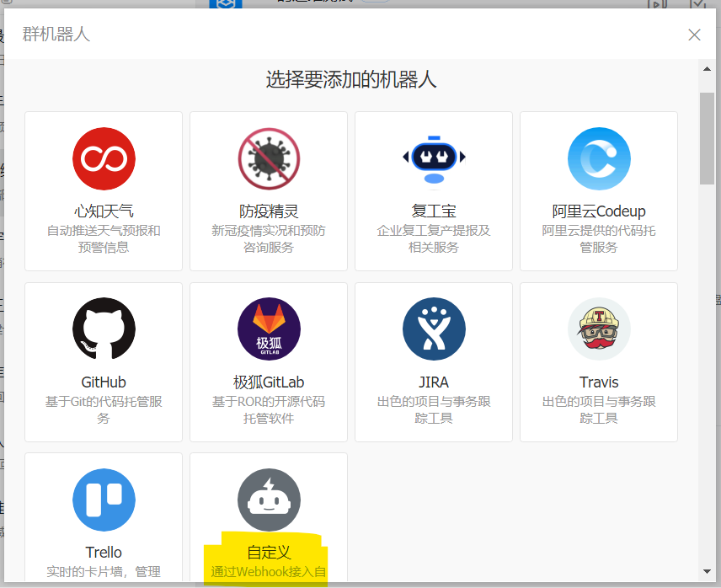The height and width of the screenshot is (588, 721).
Task: Select the 心知天气 robot icon
Action: tap(104, 158)
